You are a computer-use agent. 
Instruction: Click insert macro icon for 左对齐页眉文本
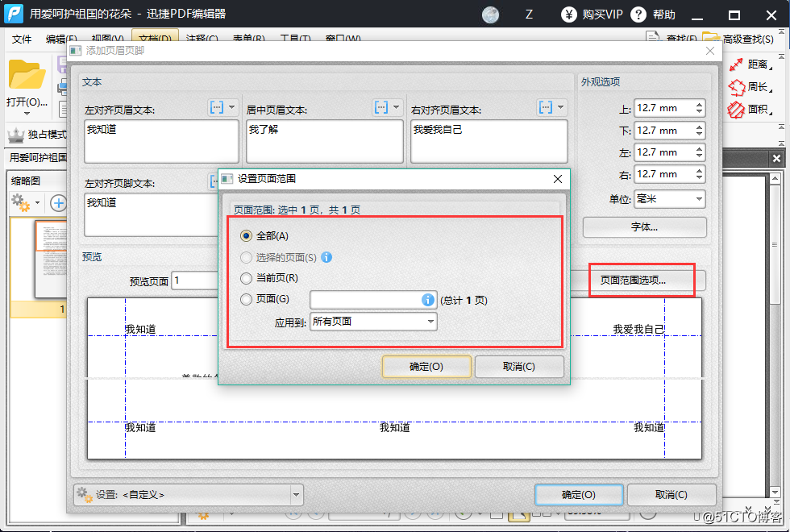217,106
